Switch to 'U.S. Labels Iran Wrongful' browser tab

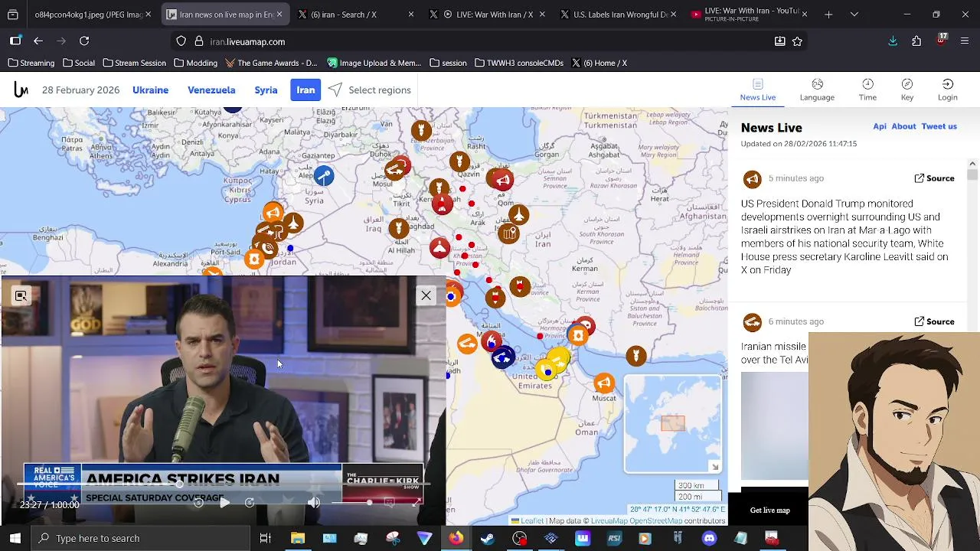619,15
